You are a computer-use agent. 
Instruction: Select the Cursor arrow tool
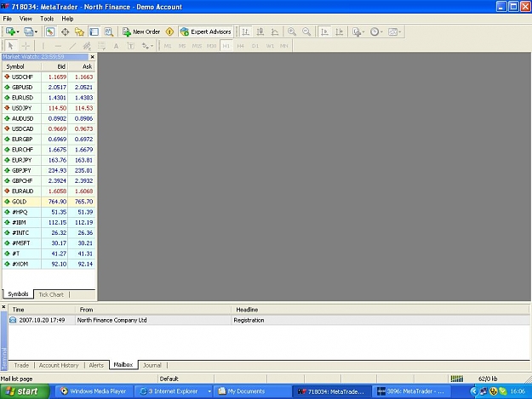[x=10, y=46]
